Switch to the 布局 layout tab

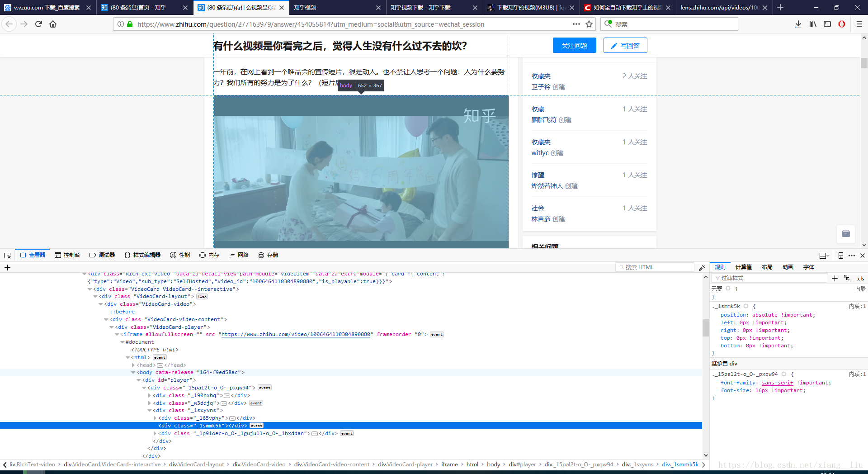tap(767, 267)
